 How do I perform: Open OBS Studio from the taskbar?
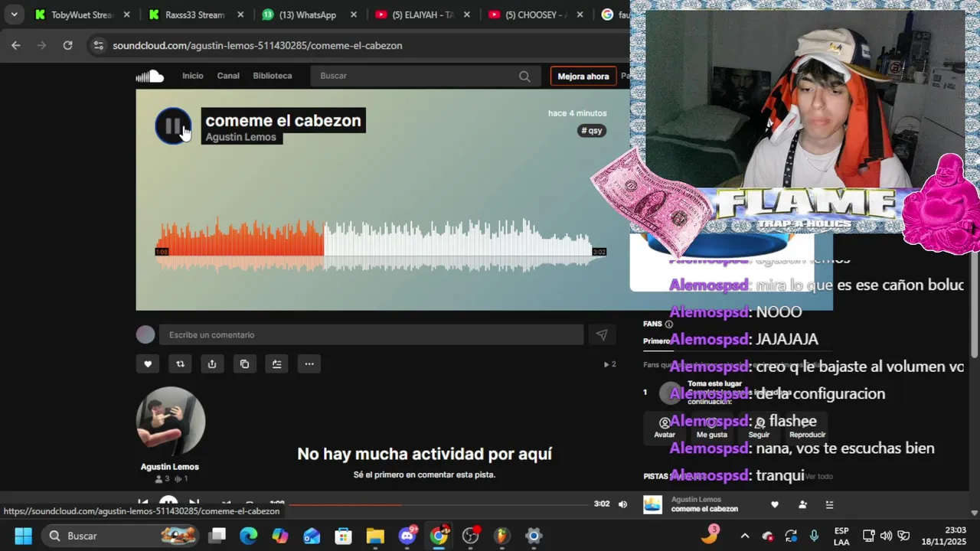(x=470, y=536)
